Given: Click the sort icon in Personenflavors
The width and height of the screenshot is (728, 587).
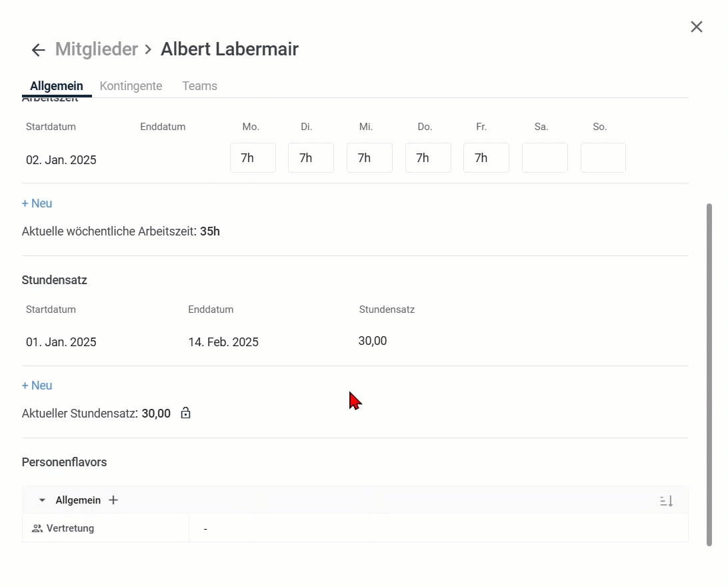Looking at the screenshot, I should point(667,501).
